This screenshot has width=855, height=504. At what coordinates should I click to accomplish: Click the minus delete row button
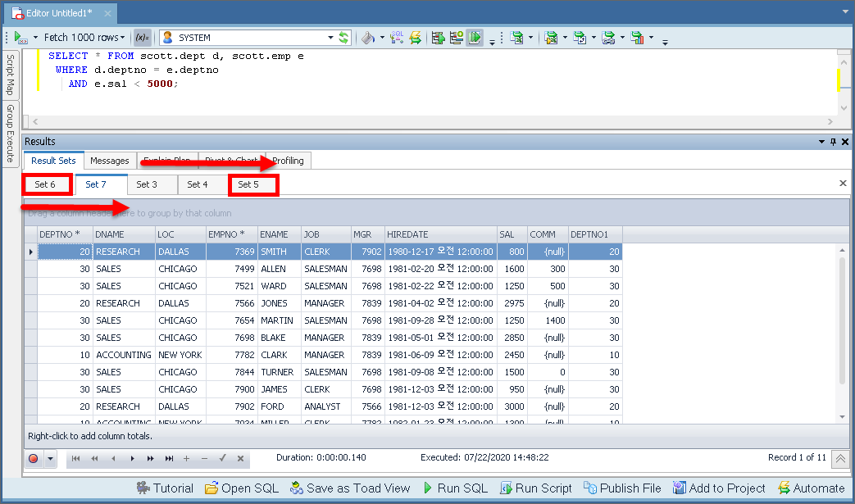point(204,459)
